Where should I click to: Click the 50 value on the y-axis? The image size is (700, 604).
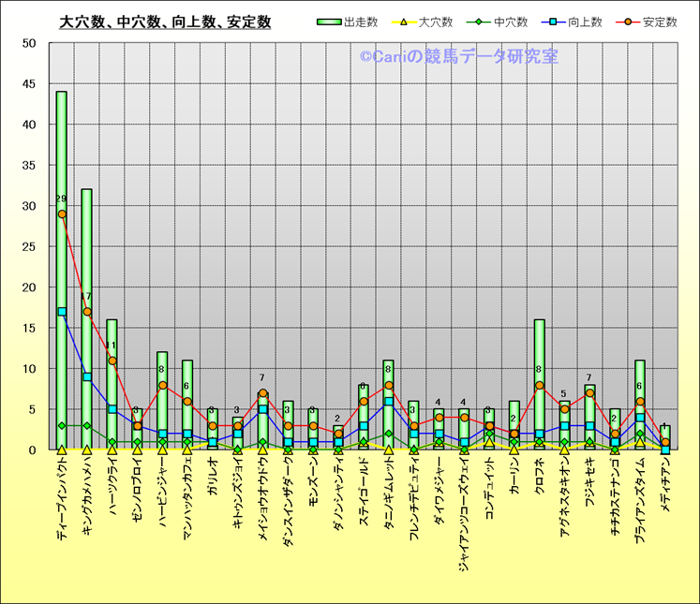pyautogui.click(x=28, y=43)
